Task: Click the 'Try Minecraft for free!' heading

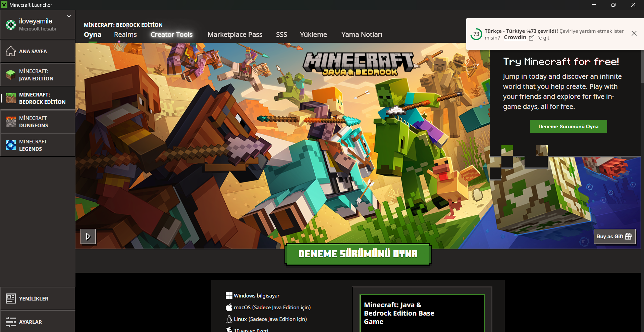Action: point(561,61)
